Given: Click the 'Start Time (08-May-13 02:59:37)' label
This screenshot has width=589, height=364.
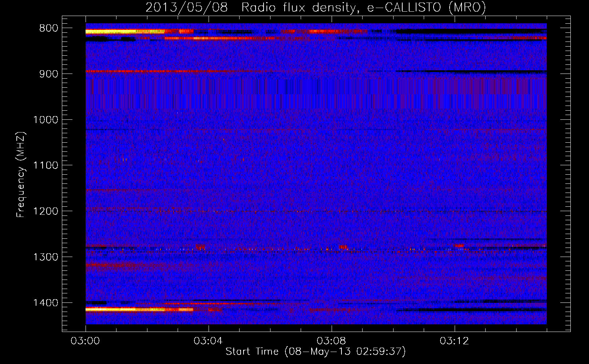Looking at the screenshot, I should (316, 351).
